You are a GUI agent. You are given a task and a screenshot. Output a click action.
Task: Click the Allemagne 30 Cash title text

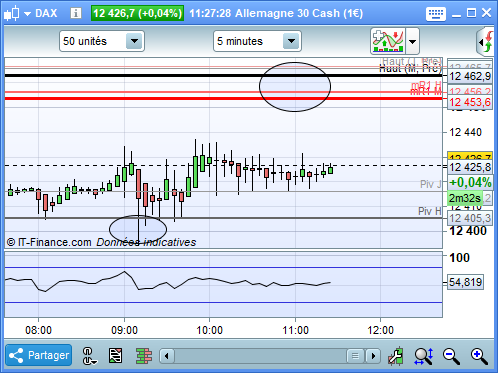[x=299, y=14]
